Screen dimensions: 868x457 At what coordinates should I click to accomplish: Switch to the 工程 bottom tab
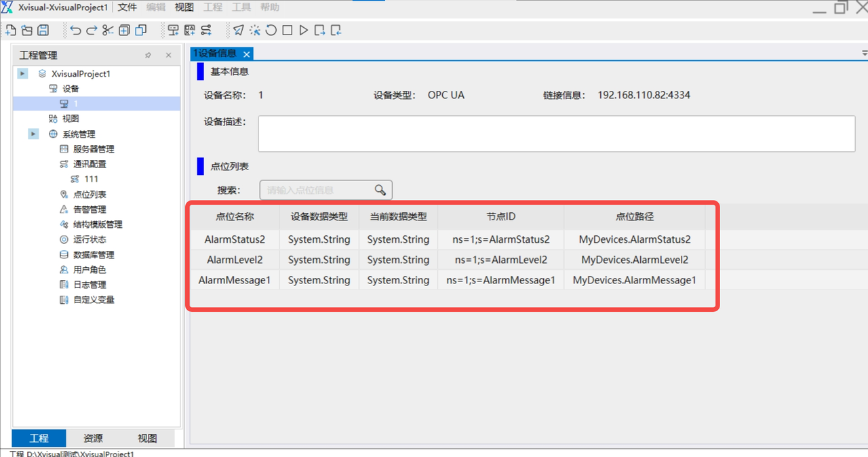[x=39, y=438]
